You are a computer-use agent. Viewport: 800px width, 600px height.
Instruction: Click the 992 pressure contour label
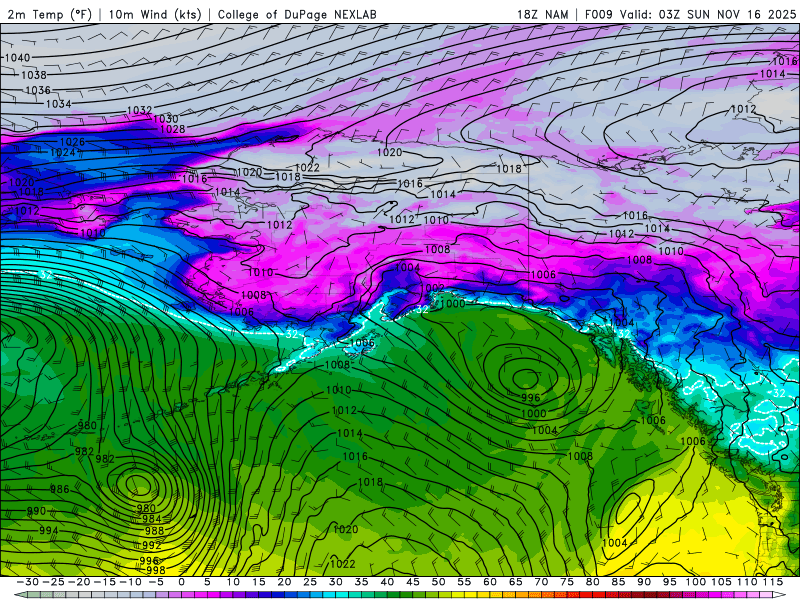[152, 545]
